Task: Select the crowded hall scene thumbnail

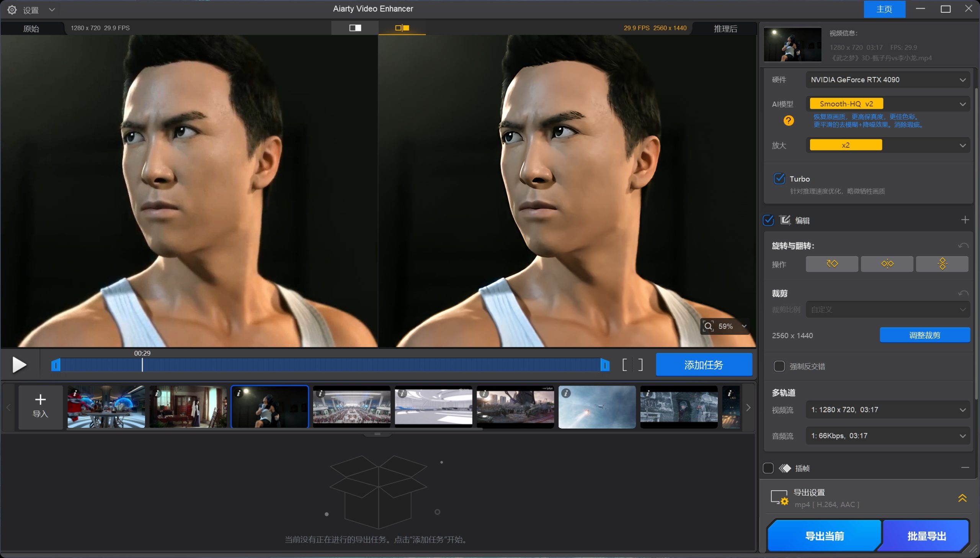Action: 351,407
